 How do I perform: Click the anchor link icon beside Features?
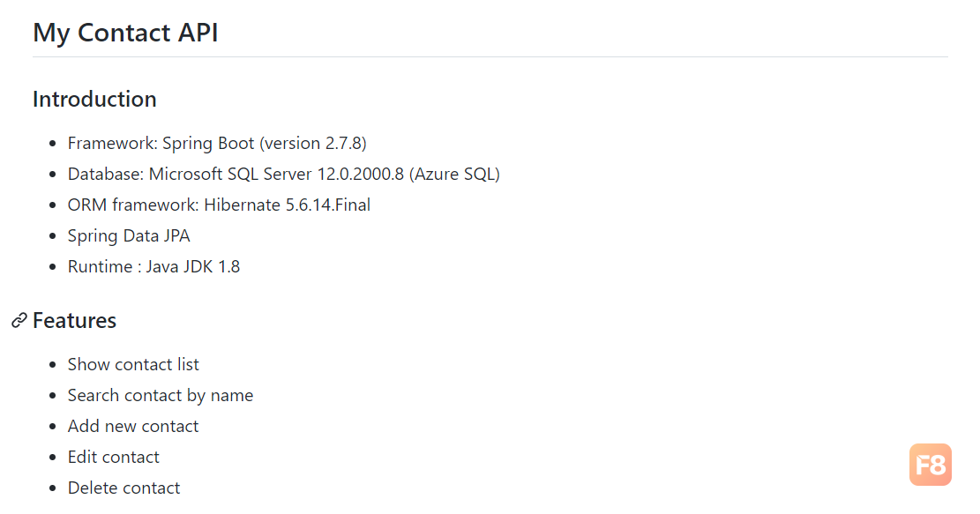click(x=19, y=320)
